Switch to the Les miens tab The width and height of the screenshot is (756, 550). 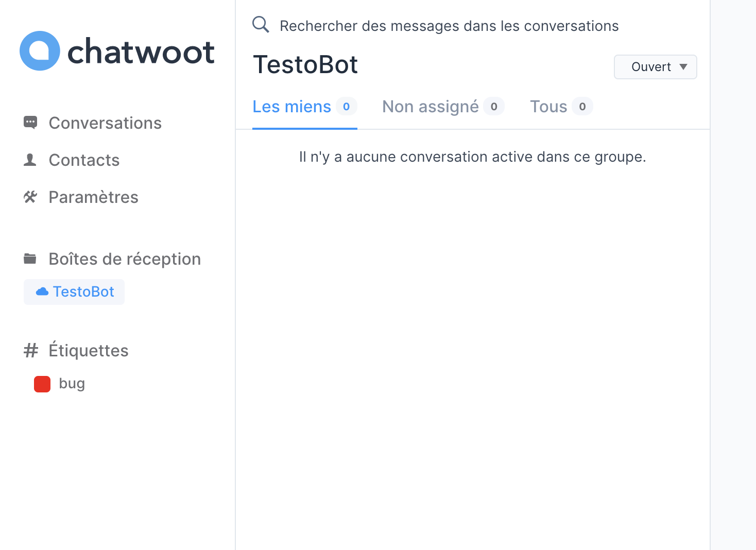click(x=304, y=107)
